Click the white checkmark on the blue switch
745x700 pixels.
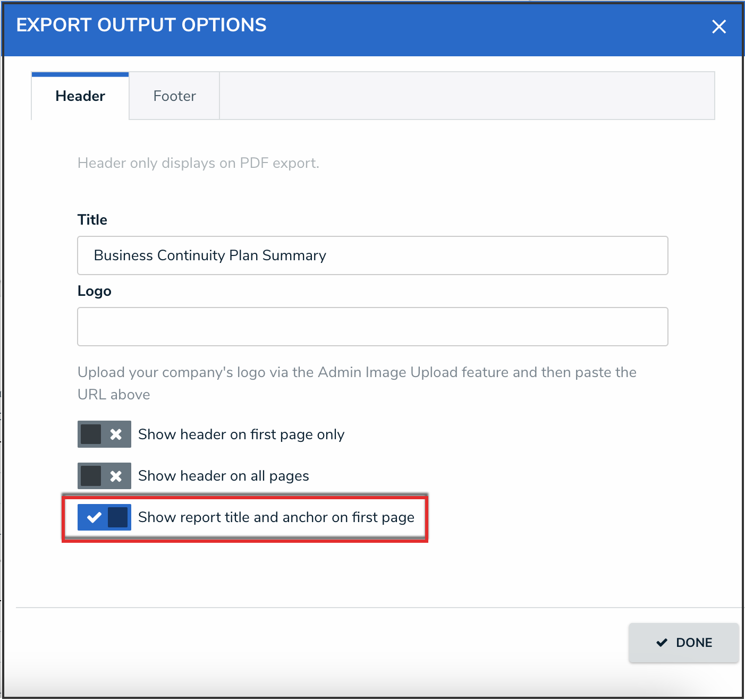tap(94, 517)
